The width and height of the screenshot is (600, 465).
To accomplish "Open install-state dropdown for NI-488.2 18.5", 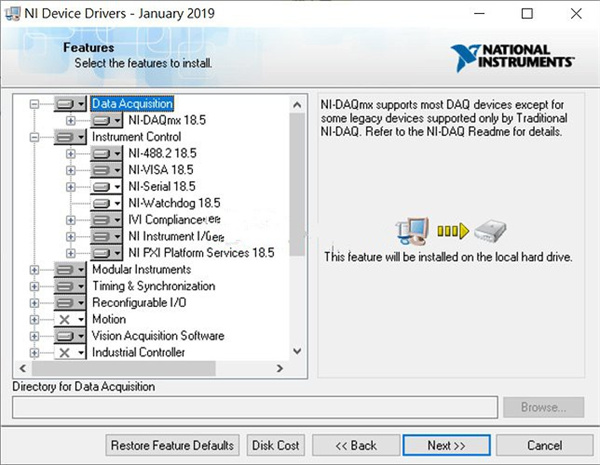I will pos(106,153).
